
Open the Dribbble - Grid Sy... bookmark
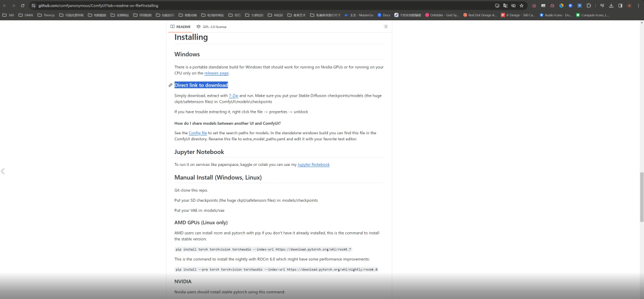(442, 15)
